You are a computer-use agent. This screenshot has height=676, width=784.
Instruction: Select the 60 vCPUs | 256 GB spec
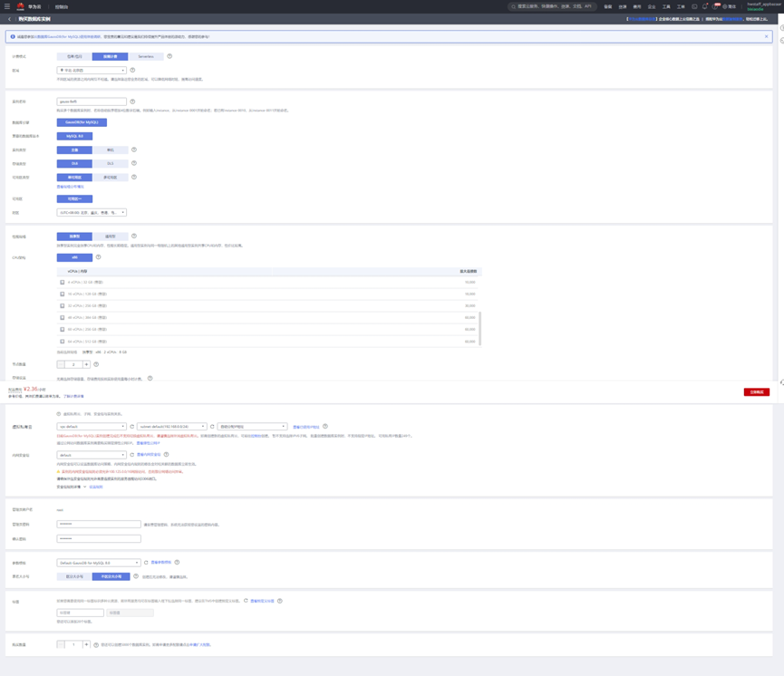(x=63, y=330)
